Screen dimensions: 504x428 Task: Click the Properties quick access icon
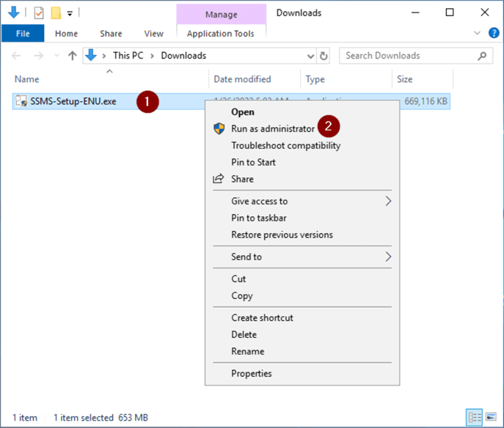[39, 13]
